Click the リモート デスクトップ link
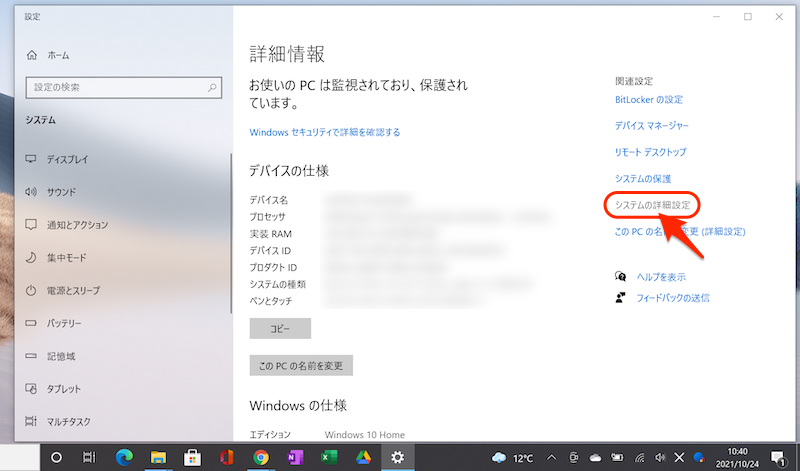800x471 pixels. coord(651,152)
